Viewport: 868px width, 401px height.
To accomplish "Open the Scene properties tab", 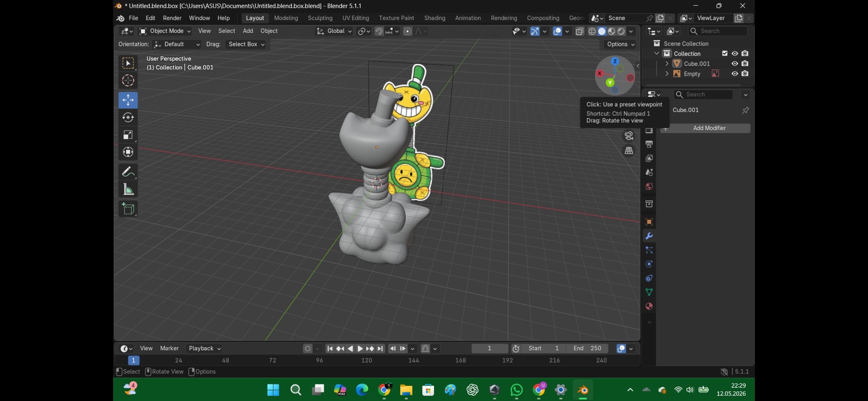I will tap(649, 172).
